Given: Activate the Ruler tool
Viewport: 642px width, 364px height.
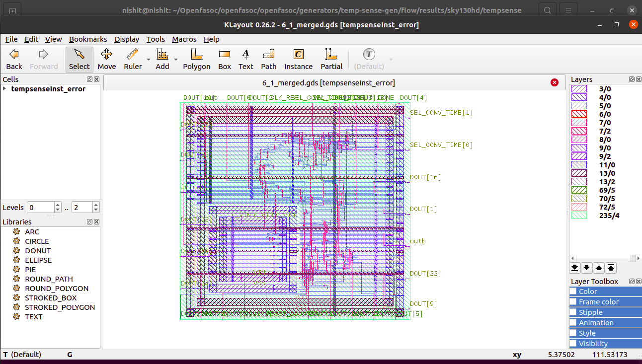Looking at the screenshot, I should (x=132, y=59).
